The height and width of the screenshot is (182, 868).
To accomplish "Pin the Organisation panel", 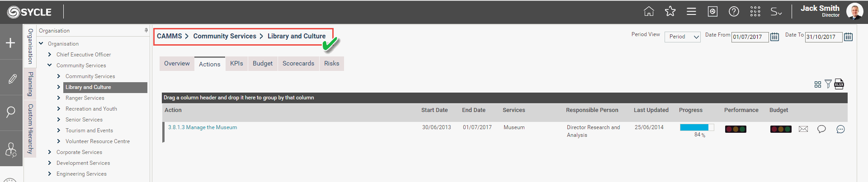I will click(146, 30).
